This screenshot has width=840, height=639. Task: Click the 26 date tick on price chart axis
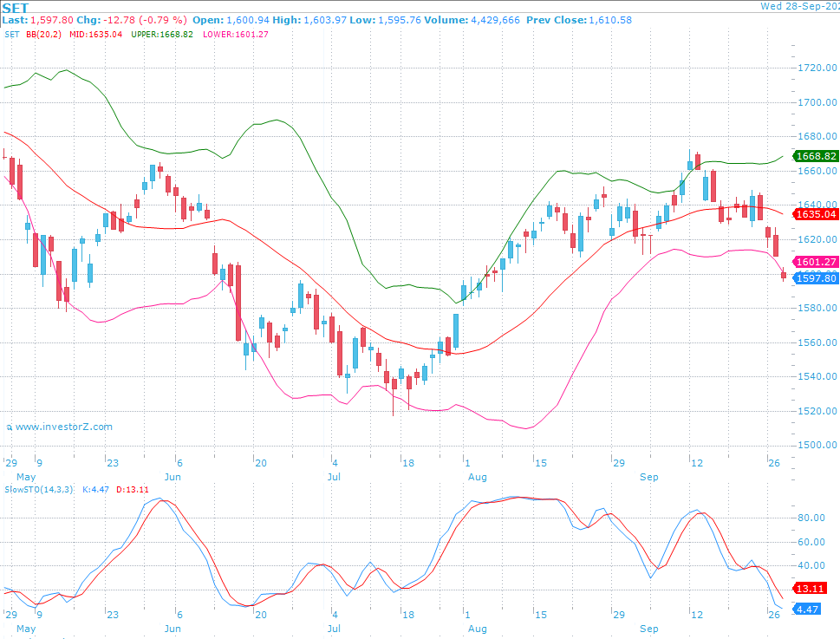pyautogui.click(x=774, y=463)
